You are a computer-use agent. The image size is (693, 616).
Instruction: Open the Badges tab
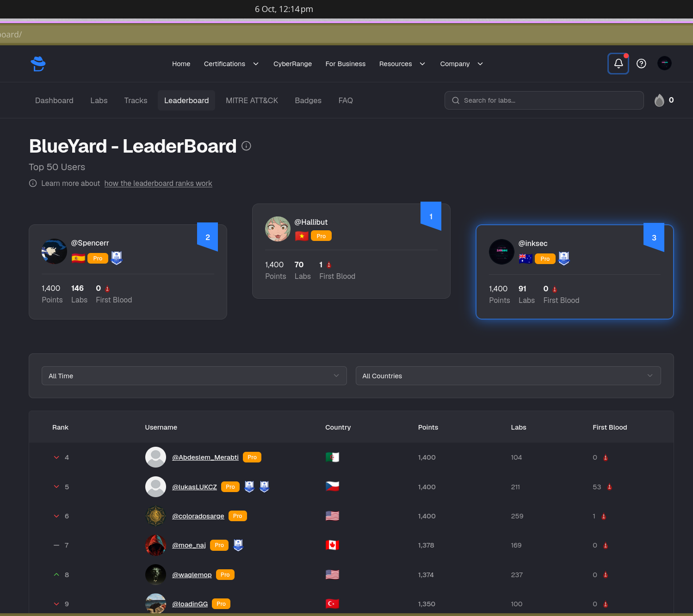pyautogui.click(x=308, y=100)
